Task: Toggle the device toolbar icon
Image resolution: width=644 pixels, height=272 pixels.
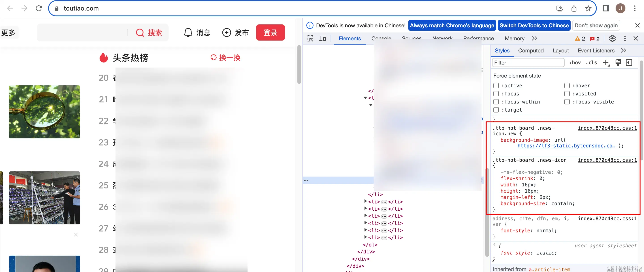Action: 322,39
